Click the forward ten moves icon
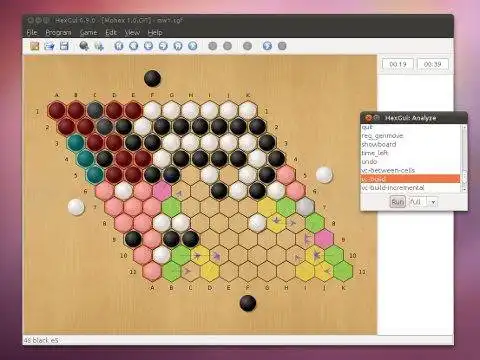Screen dimensions: 480x360 point(178,46)
